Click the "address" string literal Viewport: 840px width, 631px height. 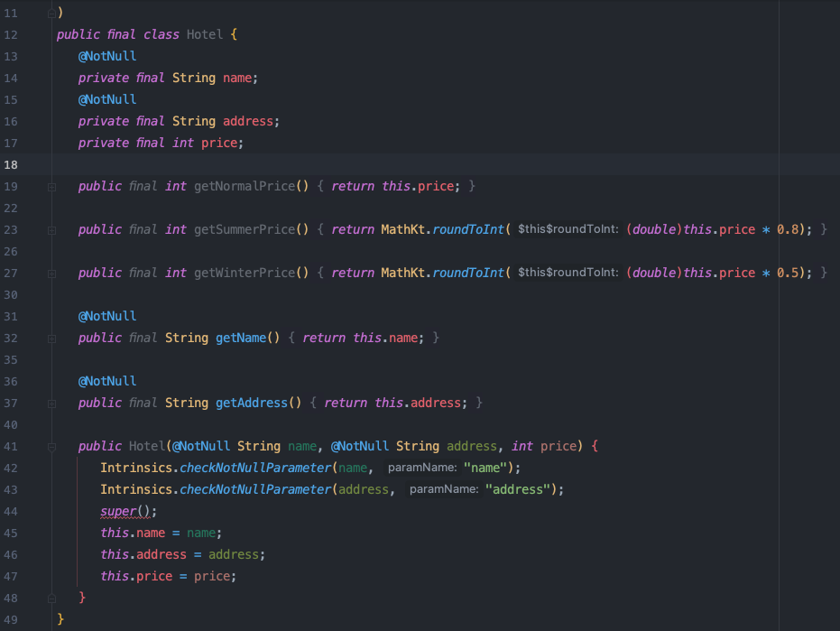(x=518, y=489)
